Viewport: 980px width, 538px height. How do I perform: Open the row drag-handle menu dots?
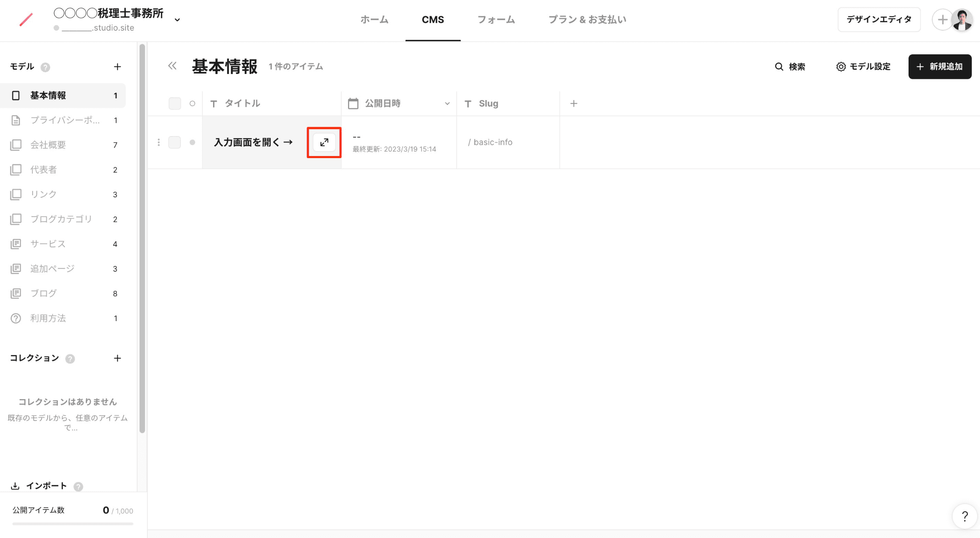point(158,142)
